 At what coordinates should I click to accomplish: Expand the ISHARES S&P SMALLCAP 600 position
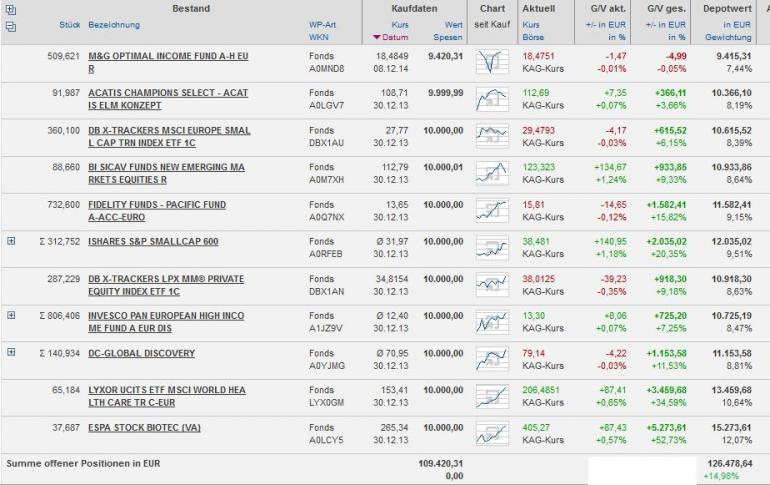11,241
